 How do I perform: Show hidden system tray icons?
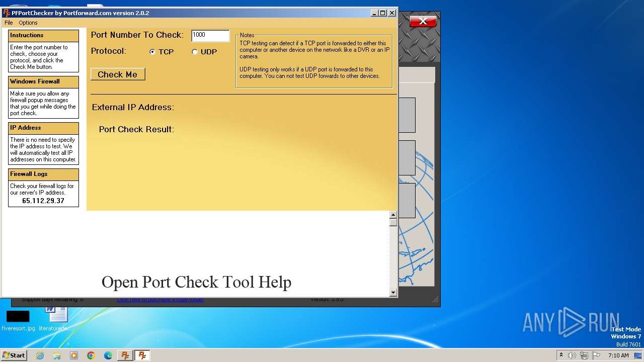[561, 355]
